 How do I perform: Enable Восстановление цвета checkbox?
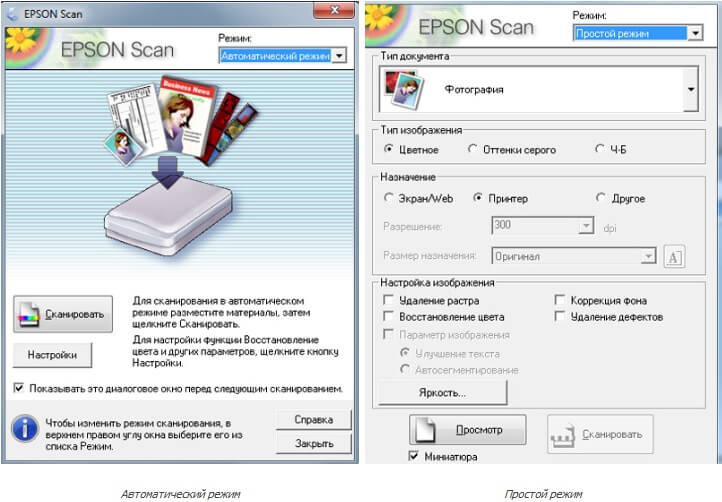click(x=388, y=316)
